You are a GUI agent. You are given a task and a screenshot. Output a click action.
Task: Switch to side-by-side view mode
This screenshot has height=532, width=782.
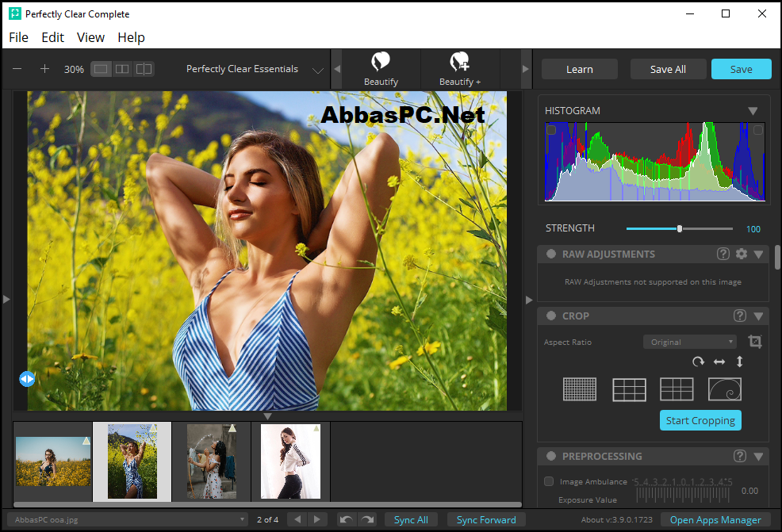122,69
